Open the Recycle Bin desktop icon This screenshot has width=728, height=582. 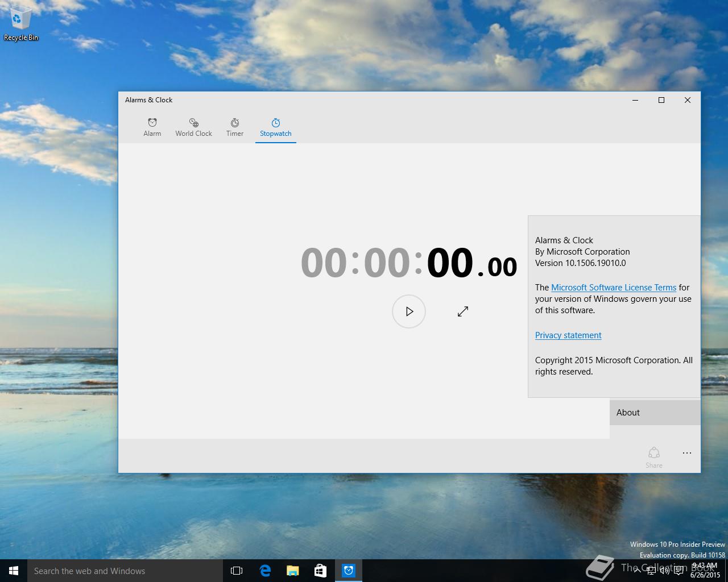21,24
